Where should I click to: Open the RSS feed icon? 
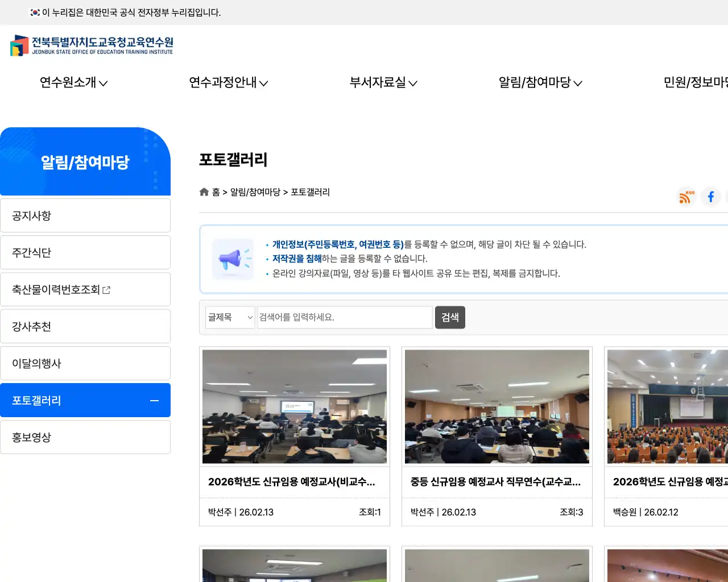[x=686, y=197]
